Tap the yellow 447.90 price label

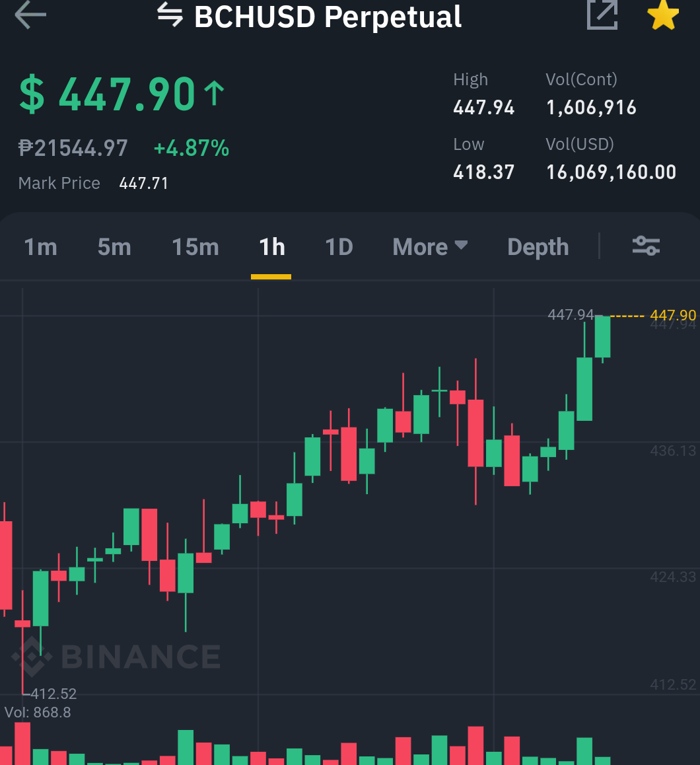click(673, 315)
